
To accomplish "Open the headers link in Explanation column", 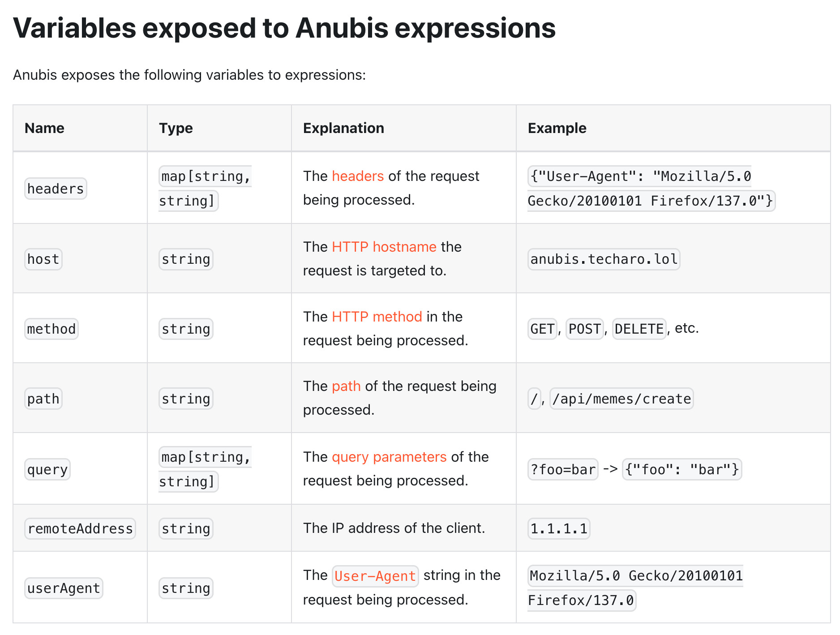I will click(358, 176).
